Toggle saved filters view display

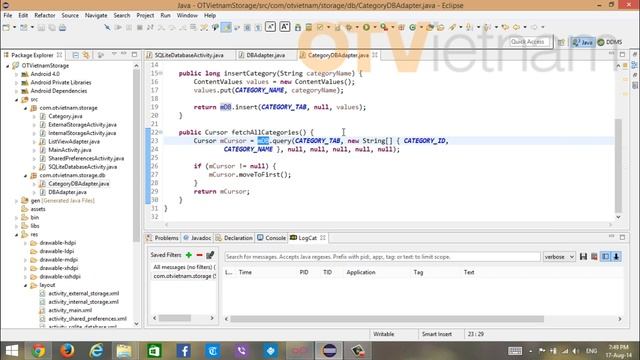[x=605, y=256]
